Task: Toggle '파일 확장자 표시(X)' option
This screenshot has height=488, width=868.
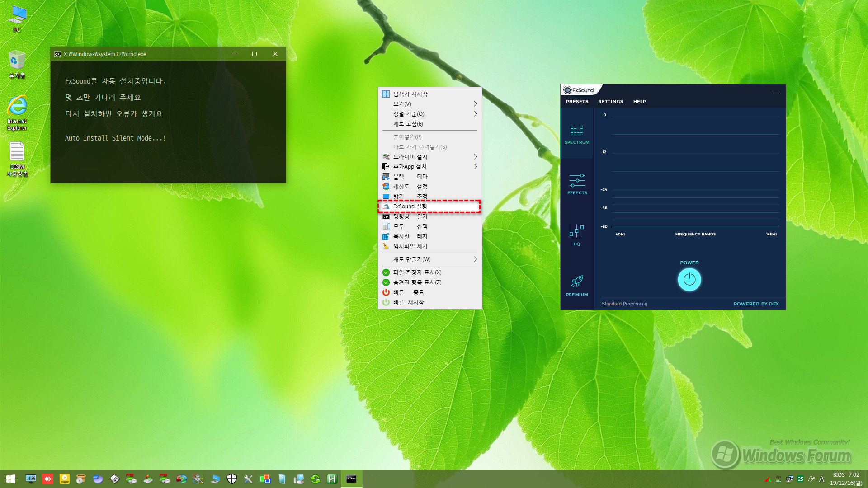Action: [x=429, y=272]
